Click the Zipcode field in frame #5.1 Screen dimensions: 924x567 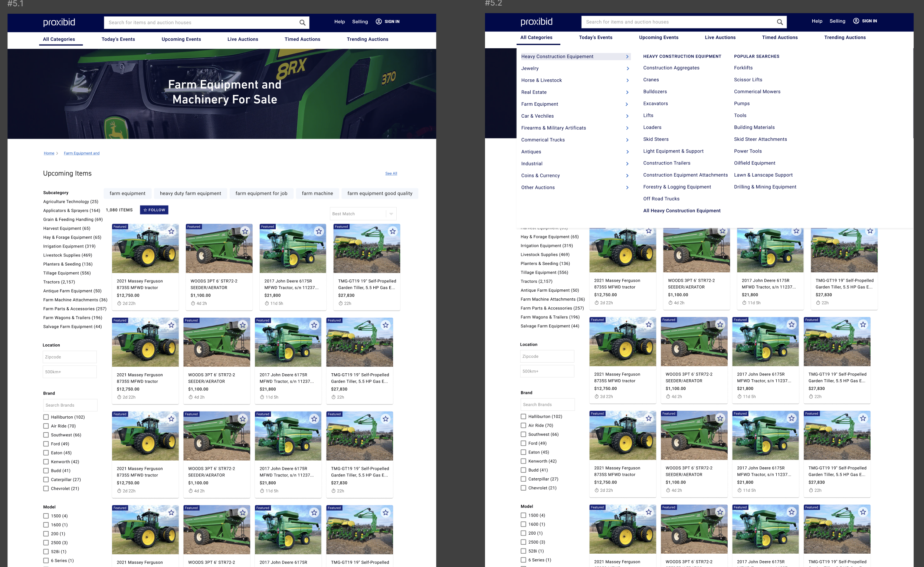coord(70,357)
